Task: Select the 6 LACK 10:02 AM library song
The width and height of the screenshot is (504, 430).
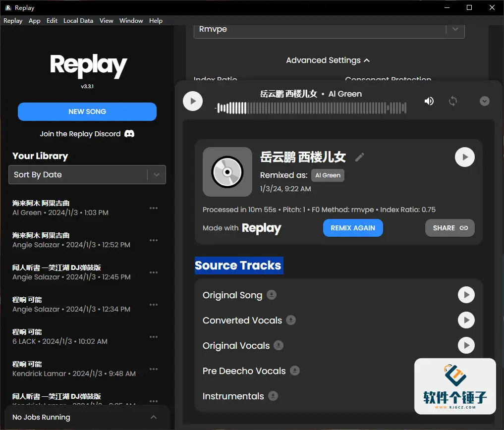Action: click(60, 337)
